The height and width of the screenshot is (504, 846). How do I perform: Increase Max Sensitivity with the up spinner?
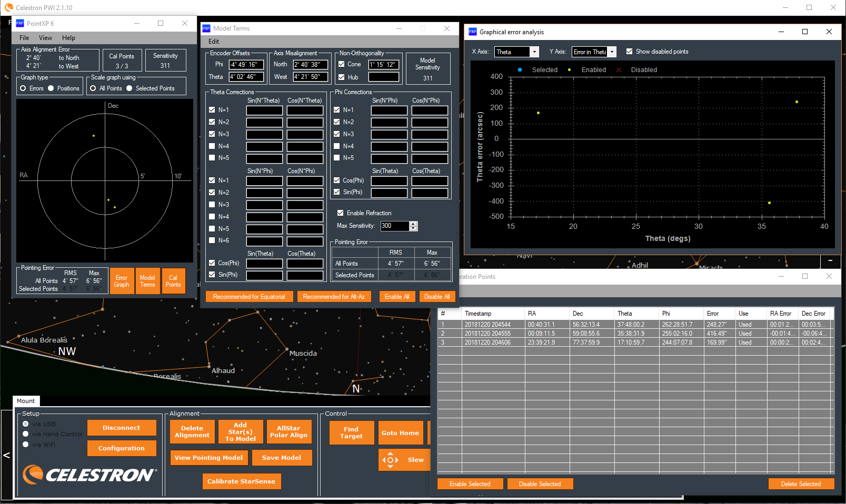[x=413, y=224]
